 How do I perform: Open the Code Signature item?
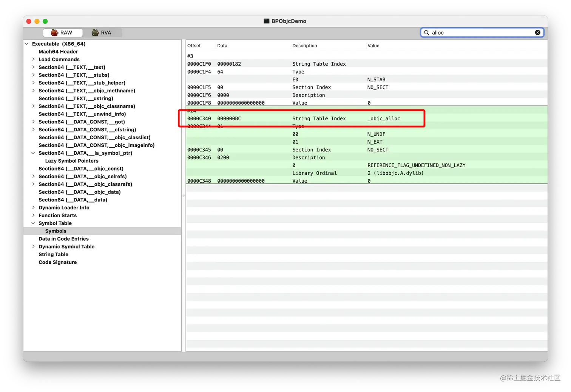coord(57,262)
